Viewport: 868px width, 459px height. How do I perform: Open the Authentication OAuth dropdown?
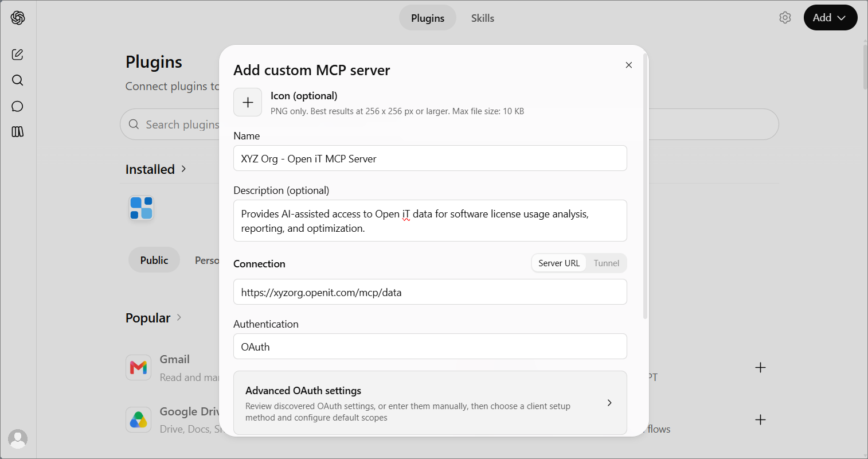(x=430, y=347)
